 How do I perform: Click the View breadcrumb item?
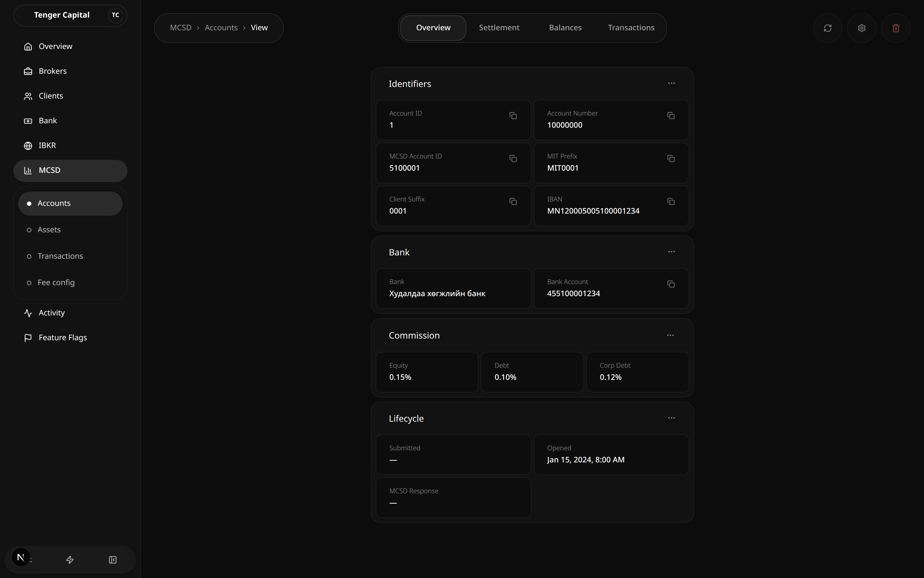pyautogui.click(x=259, y=28)
